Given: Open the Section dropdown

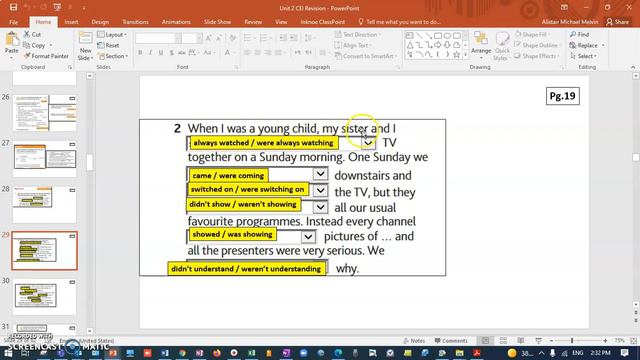Looking at the screenshot, I should pyautogui.click(x=113, y=56).
